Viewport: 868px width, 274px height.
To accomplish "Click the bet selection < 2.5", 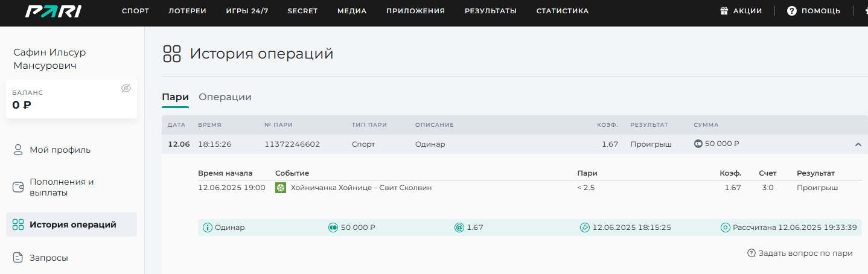I will point(586,188).
